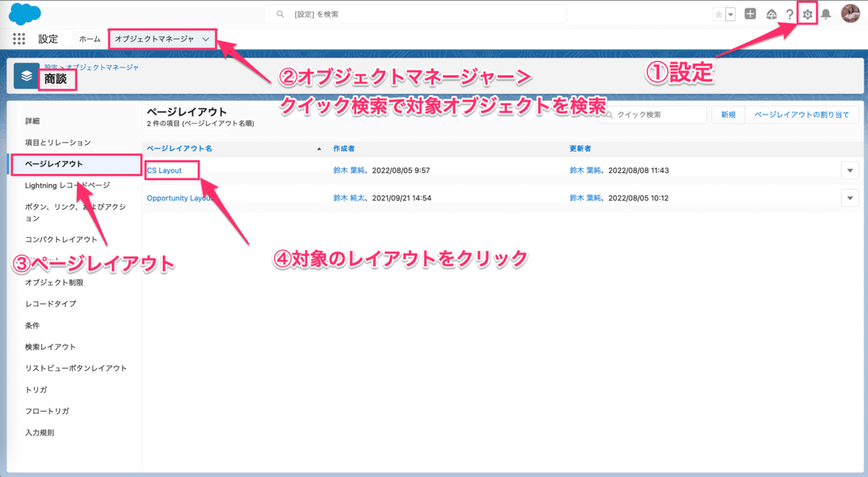Switch to the ホーム tab

[90, 39]
